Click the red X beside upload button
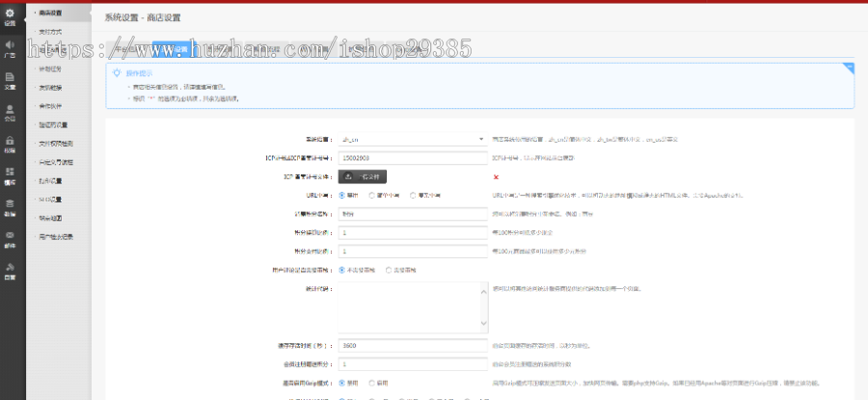Image resolution: width=868 pixels, height=400 pixels. point(496,177)
